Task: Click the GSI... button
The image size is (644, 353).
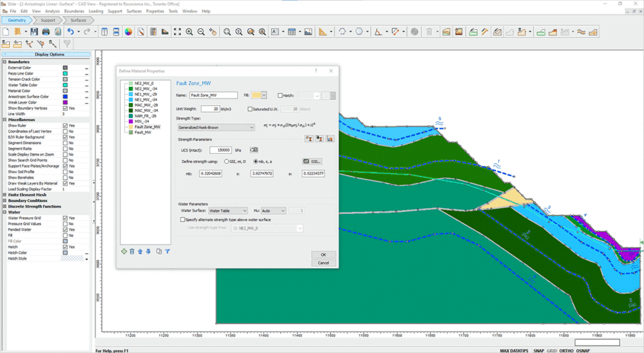Action: coord(312,161)
